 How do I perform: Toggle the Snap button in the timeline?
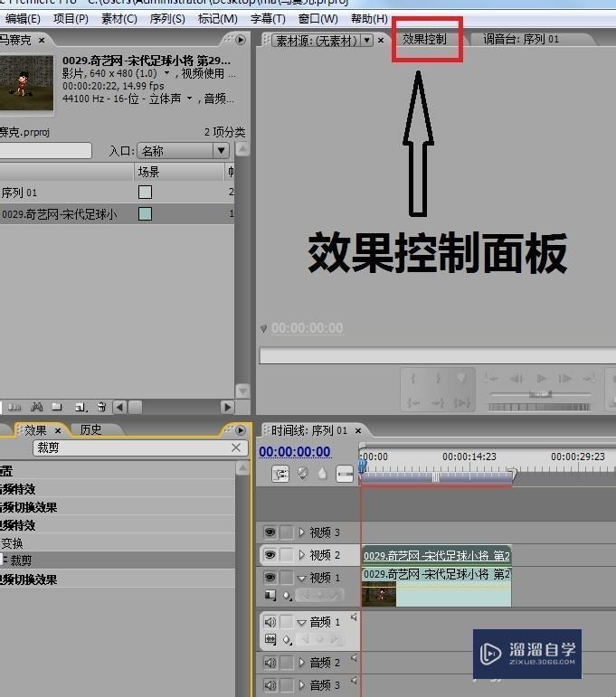[x=280, y=474]
